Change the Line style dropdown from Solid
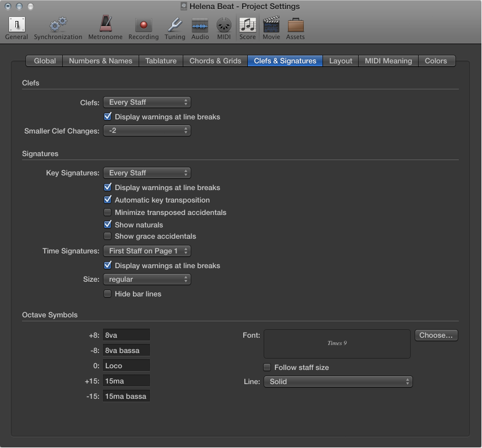482x448 pixels. 338,381
